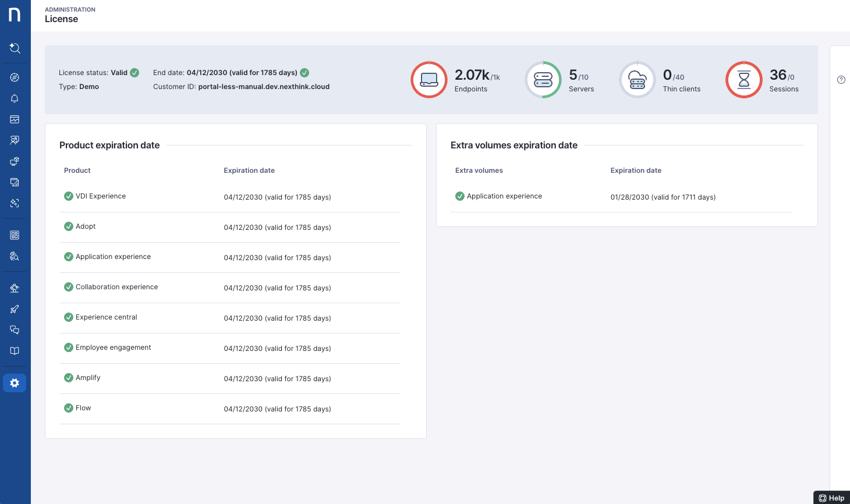Click the Expiration date column header under Products
This screenshot has height=504, width=850.
point(249,171)
